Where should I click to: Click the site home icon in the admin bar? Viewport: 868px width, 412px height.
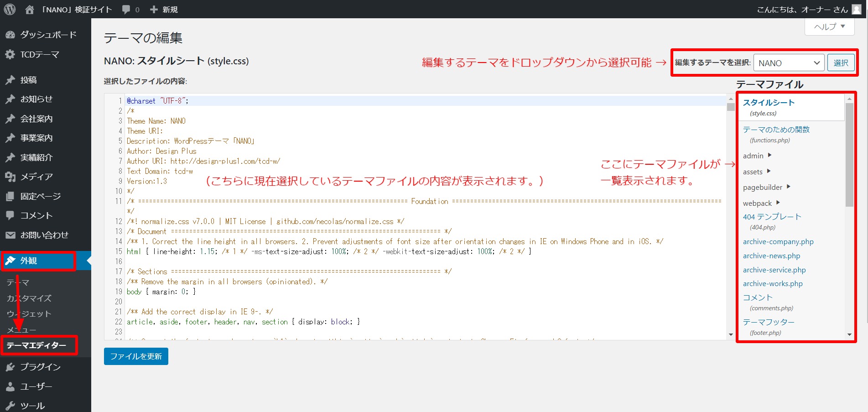coord(30,9)
